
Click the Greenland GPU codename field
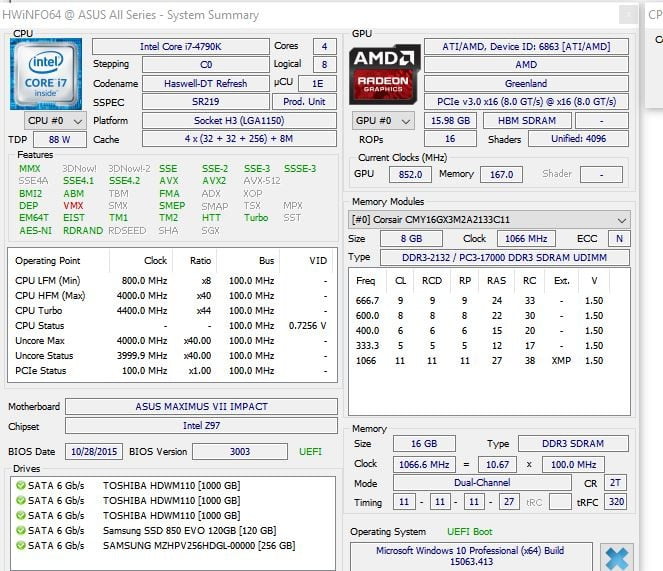[526, 84]
